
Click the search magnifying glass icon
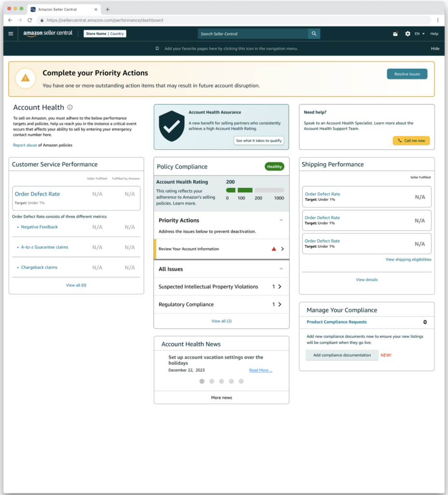pyautogui.click(x=313, y=33)
